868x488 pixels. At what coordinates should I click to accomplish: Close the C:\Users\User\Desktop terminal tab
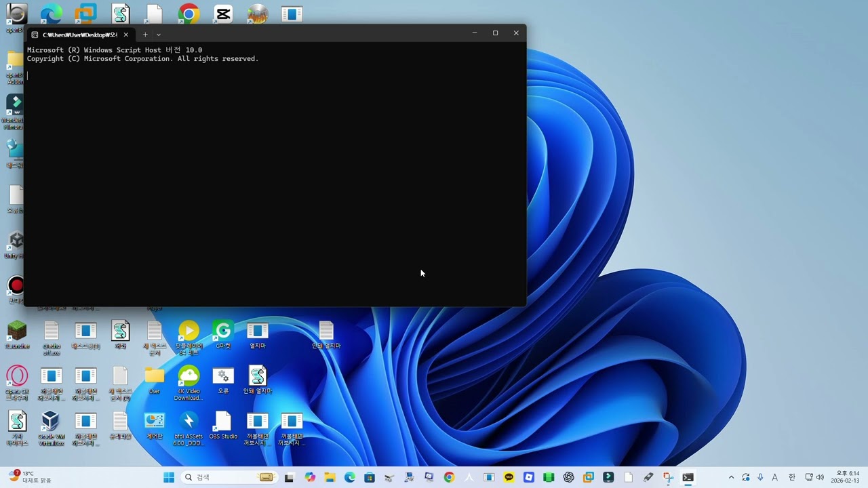pos(125,35)
